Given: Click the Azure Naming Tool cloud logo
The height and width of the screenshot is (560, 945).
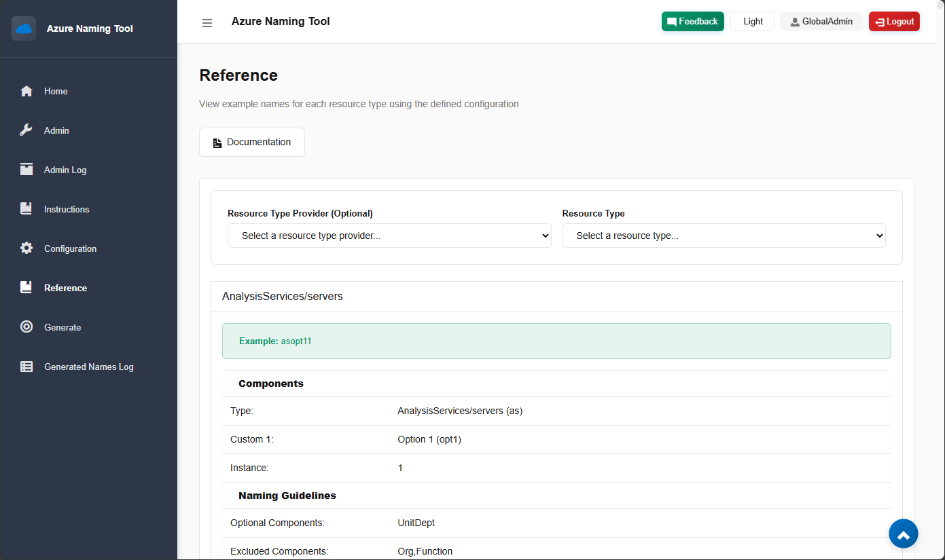Looking at the screenshot, I should [x=24, y=29].
